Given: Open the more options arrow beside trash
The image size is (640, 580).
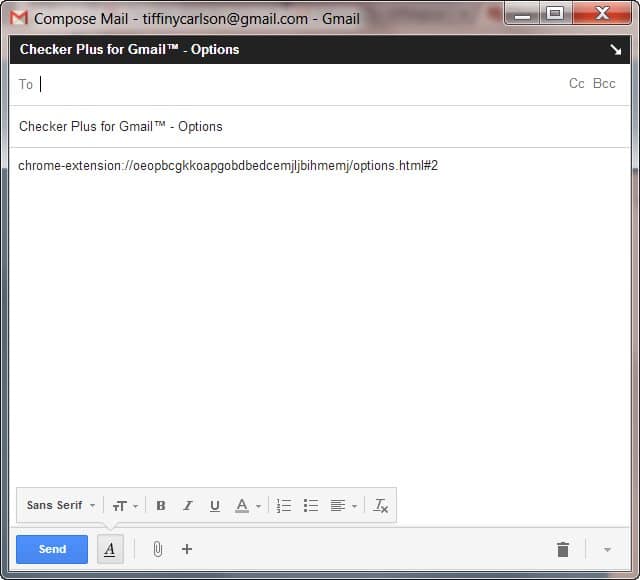Looking at the screenshot, I should coord(607,550).
